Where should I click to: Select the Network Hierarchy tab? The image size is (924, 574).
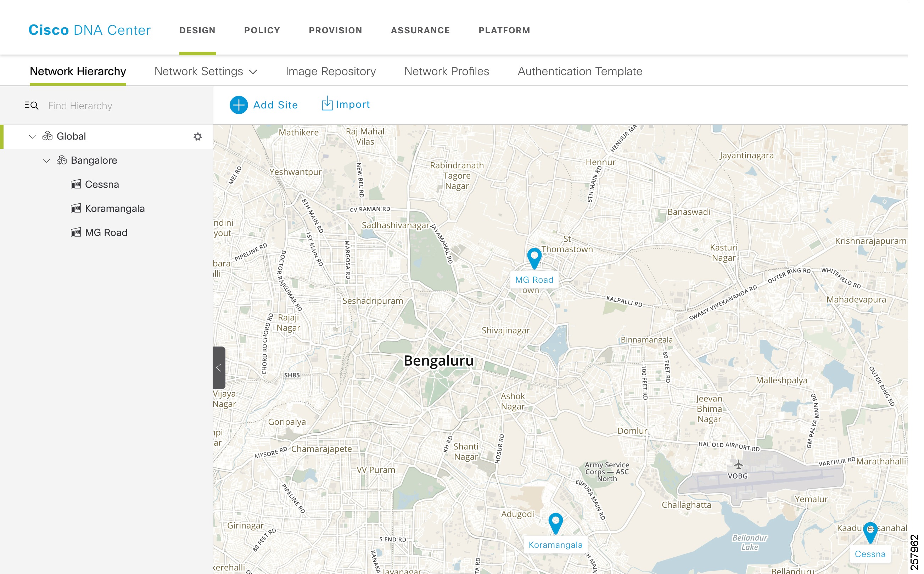78,71
